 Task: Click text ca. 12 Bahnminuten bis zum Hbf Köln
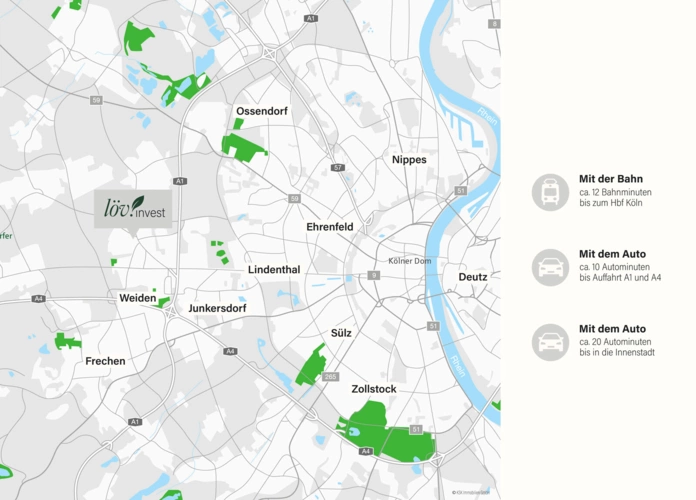(615, 198)
